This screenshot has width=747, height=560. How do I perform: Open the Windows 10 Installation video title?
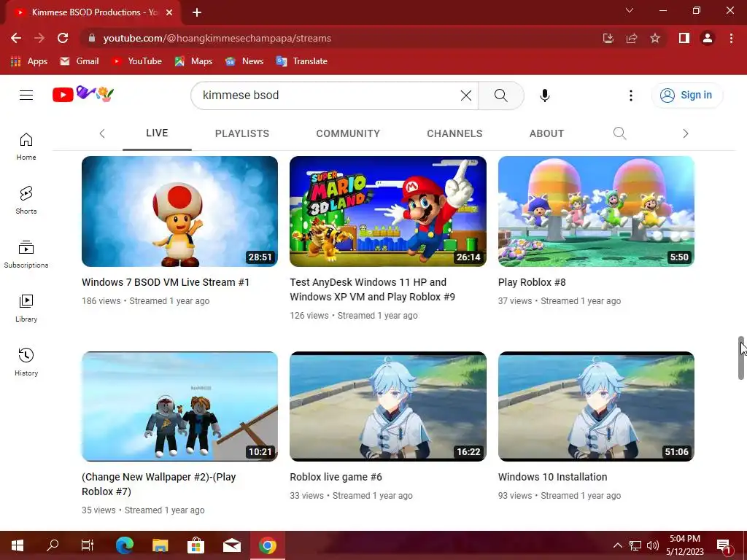pos(552,477)
